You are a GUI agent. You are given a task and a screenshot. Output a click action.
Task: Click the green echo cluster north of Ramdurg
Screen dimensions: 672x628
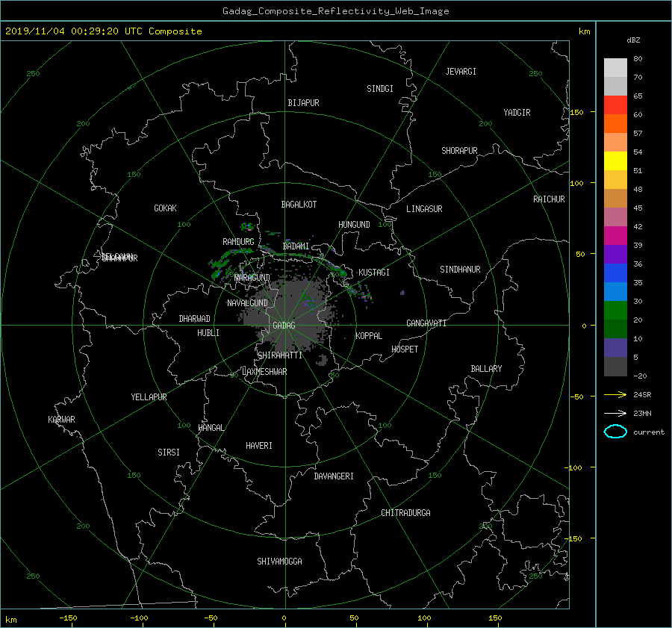click(x=247, y=227)
